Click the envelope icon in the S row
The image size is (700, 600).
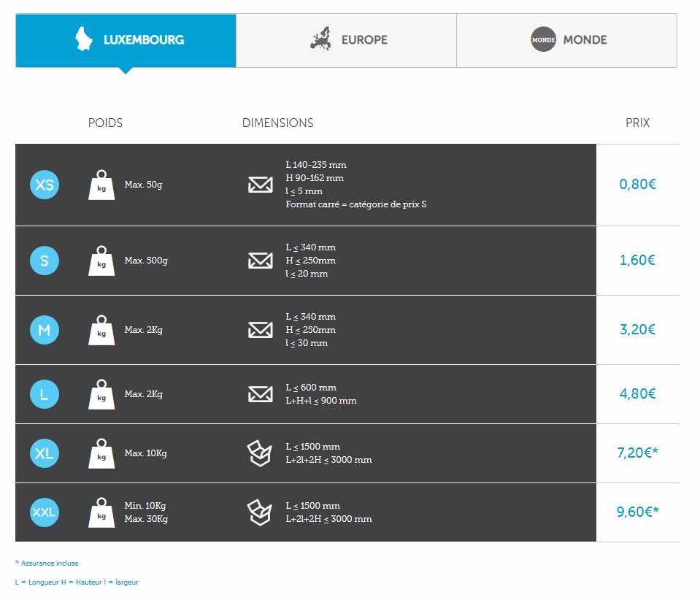pos(261,261)
